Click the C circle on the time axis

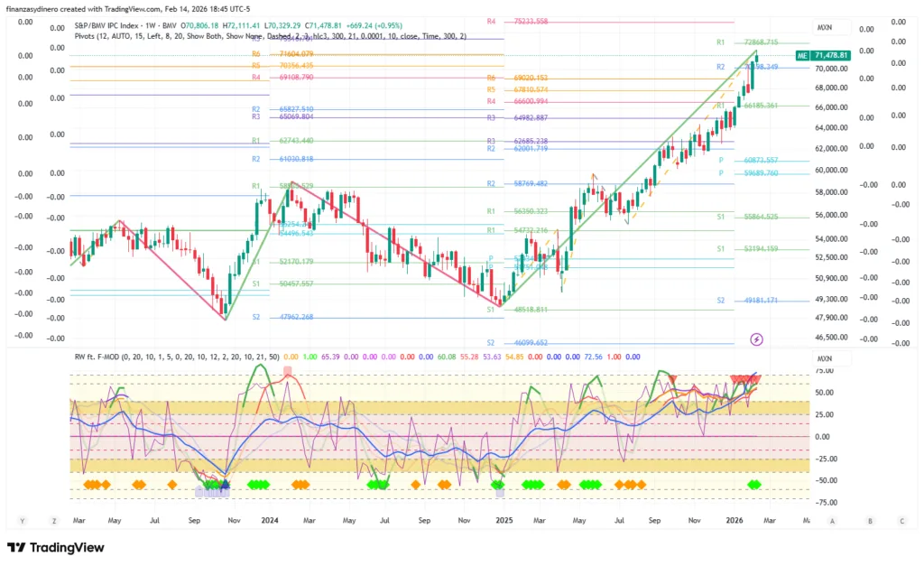click(901, 521)
